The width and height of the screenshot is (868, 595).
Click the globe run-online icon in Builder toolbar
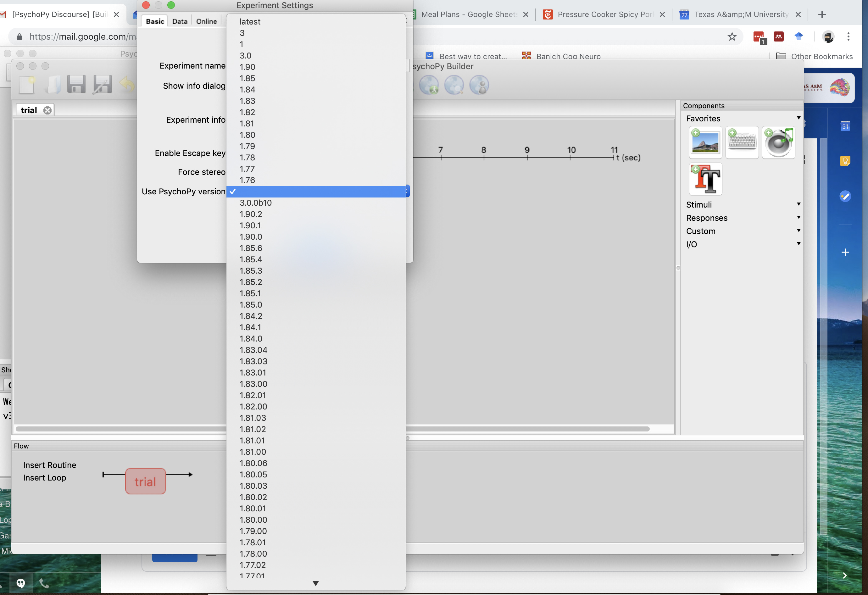tap(429, 85)
